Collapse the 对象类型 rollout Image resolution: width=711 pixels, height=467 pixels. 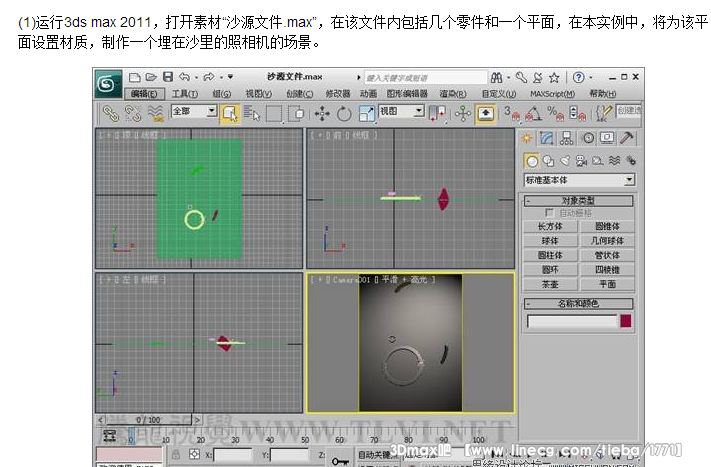[x=578, y=201]
